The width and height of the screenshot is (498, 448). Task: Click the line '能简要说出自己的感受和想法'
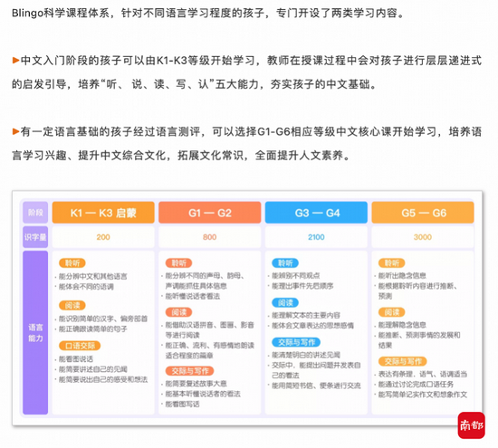tap(103, 379)
